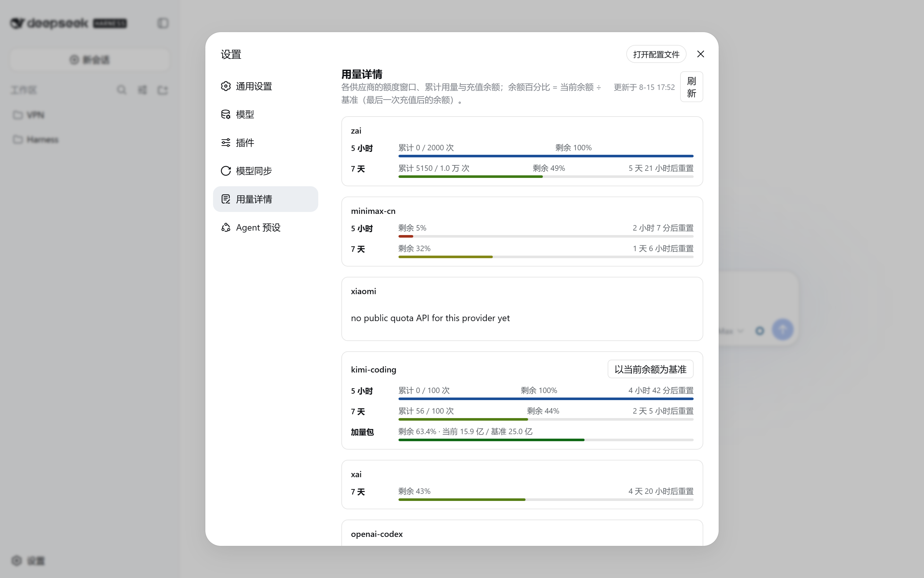This screenshot has height=578, width=924.
Task: Click the agent icon beside Agent 预设
Action: point(226,227)
